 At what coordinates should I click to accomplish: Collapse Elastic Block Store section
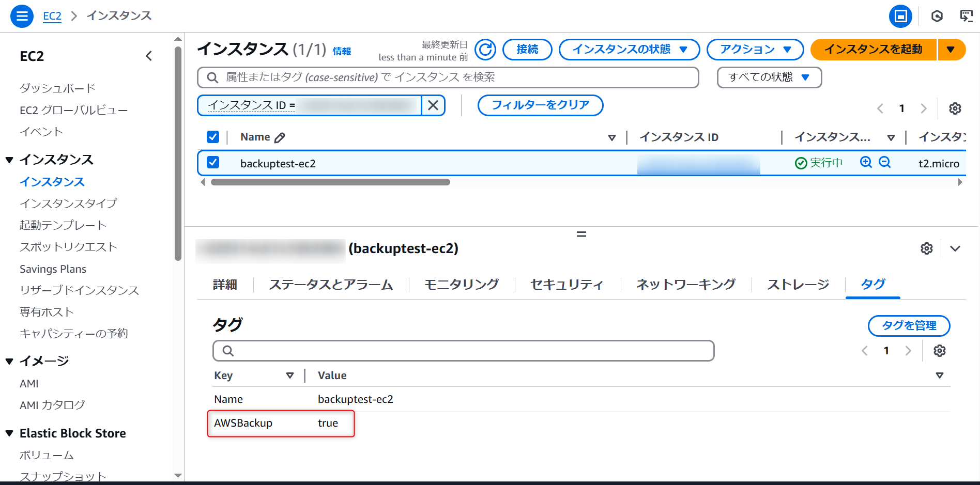[x=9, y=434]
